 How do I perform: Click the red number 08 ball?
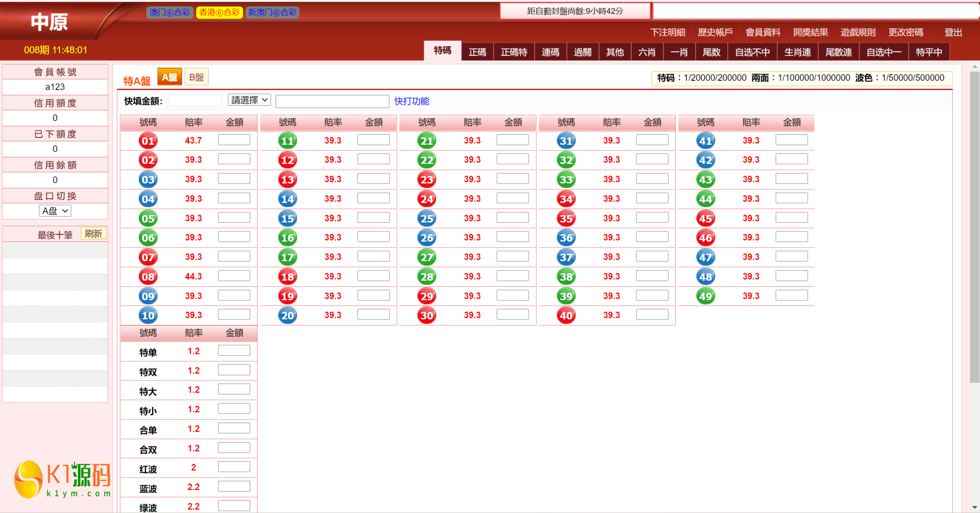[148, 277]
